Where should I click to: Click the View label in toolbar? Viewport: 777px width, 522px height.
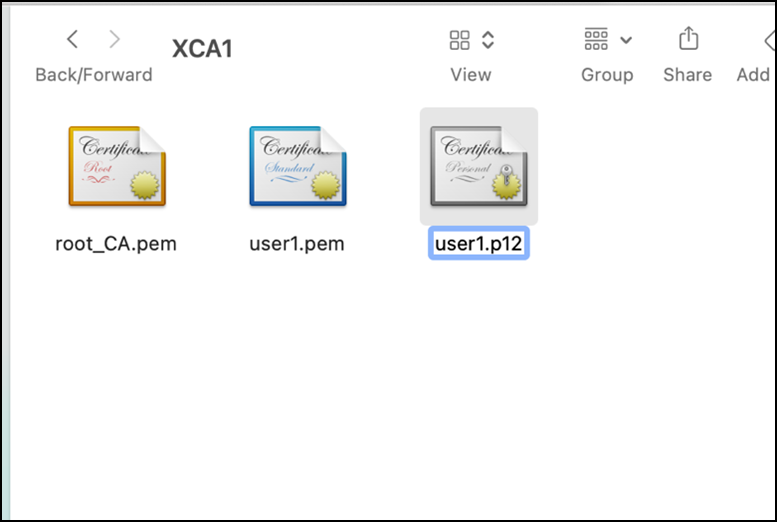pos(470,75)
